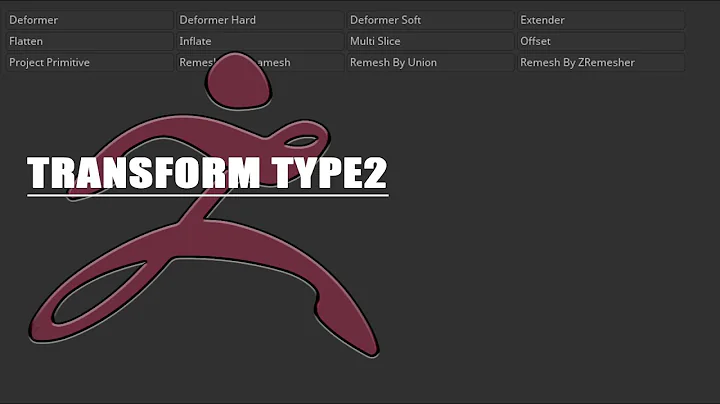Select the Flatten option
Image resolution: width=720 pixels, height=404 pixels.
89,41
